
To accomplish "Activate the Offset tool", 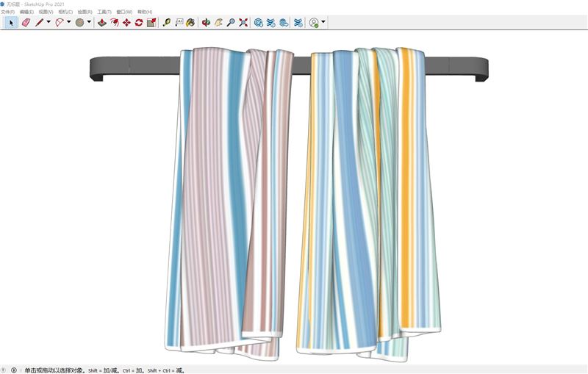I will coord(115,23).
